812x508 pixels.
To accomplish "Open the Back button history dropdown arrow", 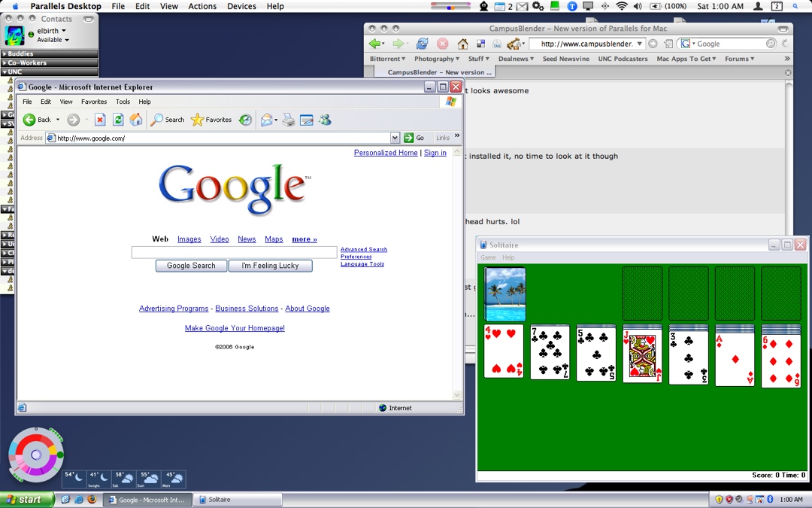I will point(57,120).
